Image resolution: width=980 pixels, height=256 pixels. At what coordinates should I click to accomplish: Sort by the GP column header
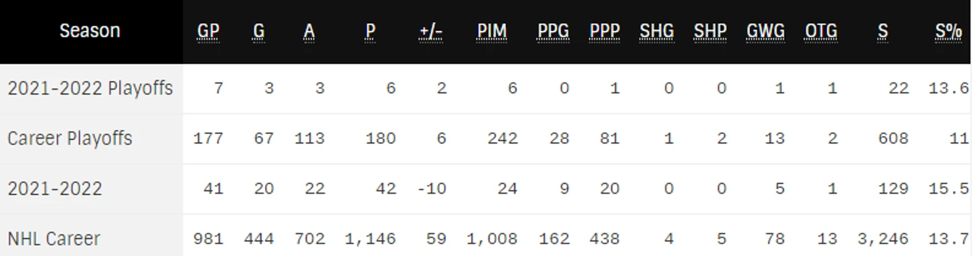click(208, 31)
